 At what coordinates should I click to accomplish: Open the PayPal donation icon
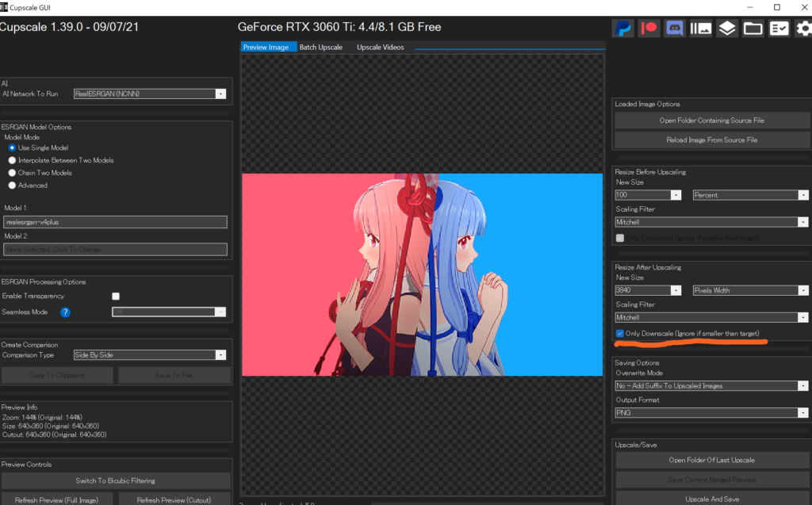click(x=624, y=29)
